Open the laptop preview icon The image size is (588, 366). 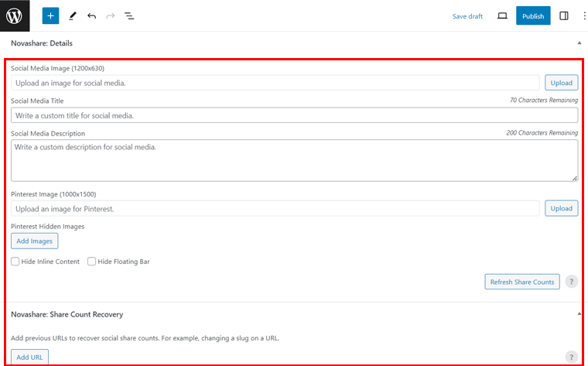pos(502,15)
